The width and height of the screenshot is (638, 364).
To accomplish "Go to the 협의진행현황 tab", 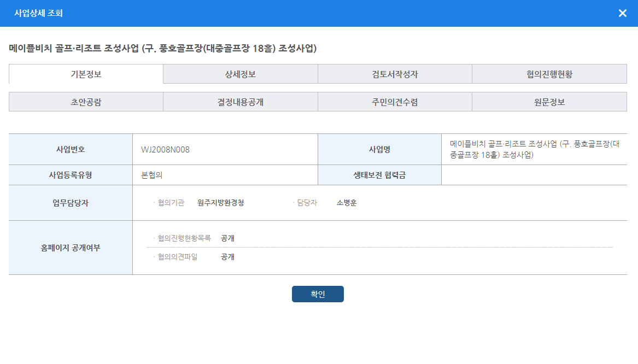I will pyautogui.click(x=549, y=74).
